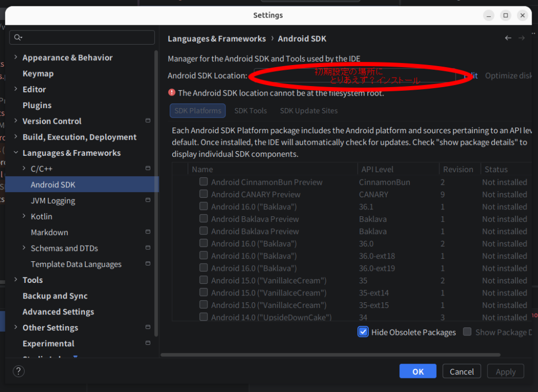Click the project-level icon beside Version Control
Image resolution: width=538 pixels, height=392 pixels.
(x=148, y=121)
